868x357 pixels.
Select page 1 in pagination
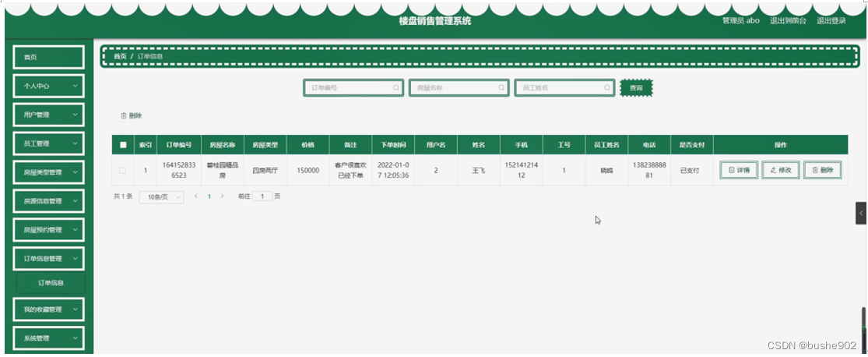pyautogui.click(x=209, y=196)
